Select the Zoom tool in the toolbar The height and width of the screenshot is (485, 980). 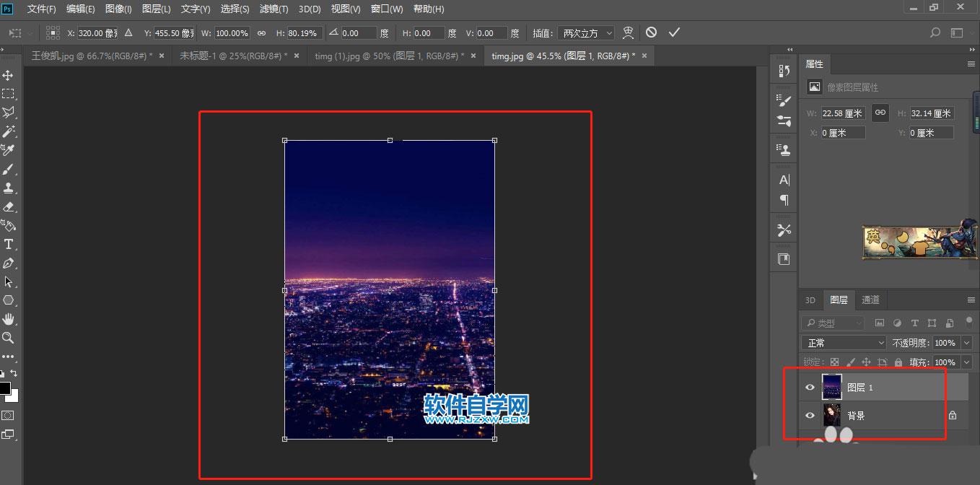9,338
